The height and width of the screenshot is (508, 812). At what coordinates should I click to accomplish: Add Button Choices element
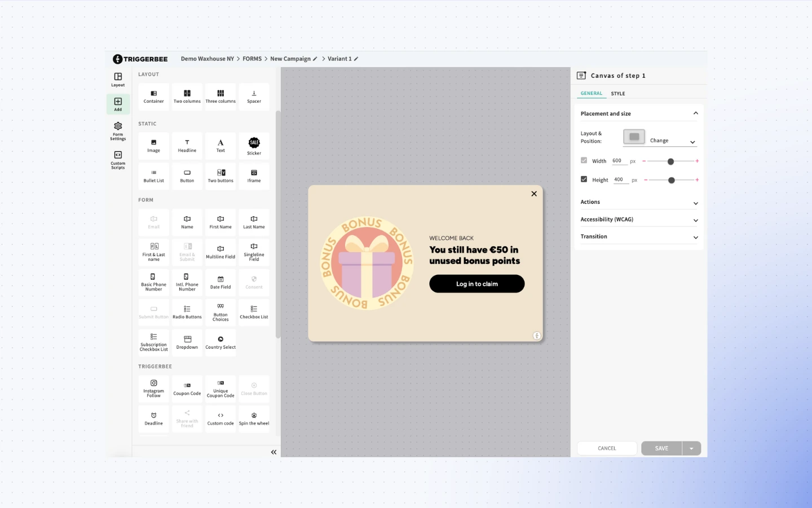(220, 313)
